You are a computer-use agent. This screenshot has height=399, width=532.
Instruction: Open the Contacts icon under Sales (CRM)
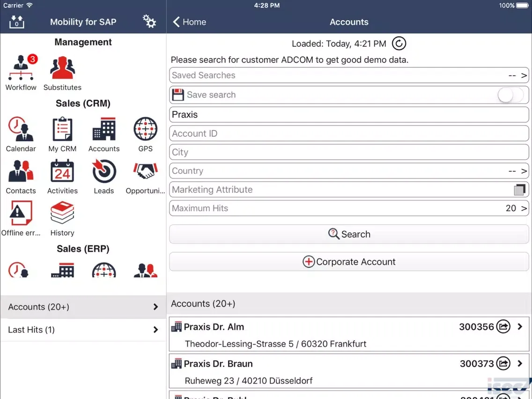[21, 171]
